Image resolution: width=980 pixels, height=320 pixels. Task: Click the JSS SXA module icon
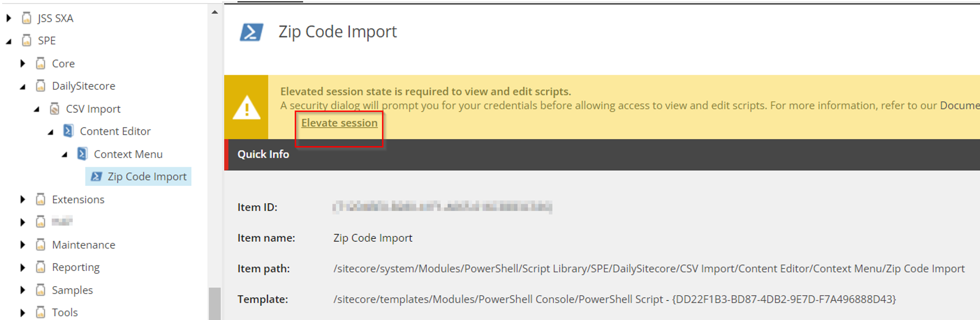point(26,18)
